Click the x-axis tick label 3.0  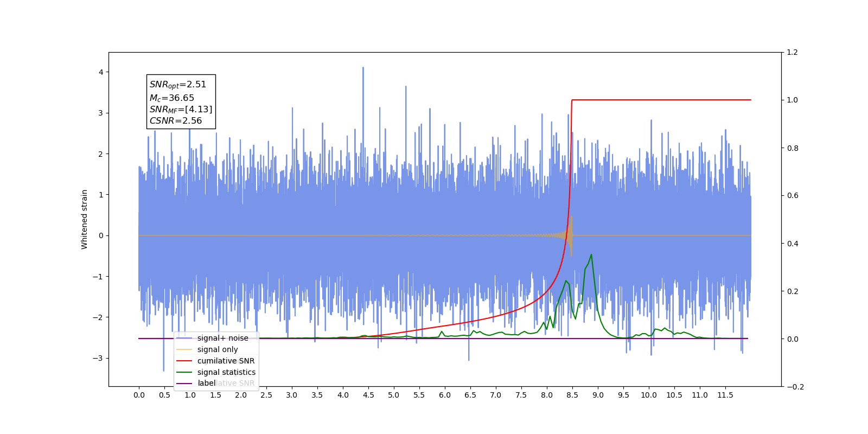pos(292,395)
